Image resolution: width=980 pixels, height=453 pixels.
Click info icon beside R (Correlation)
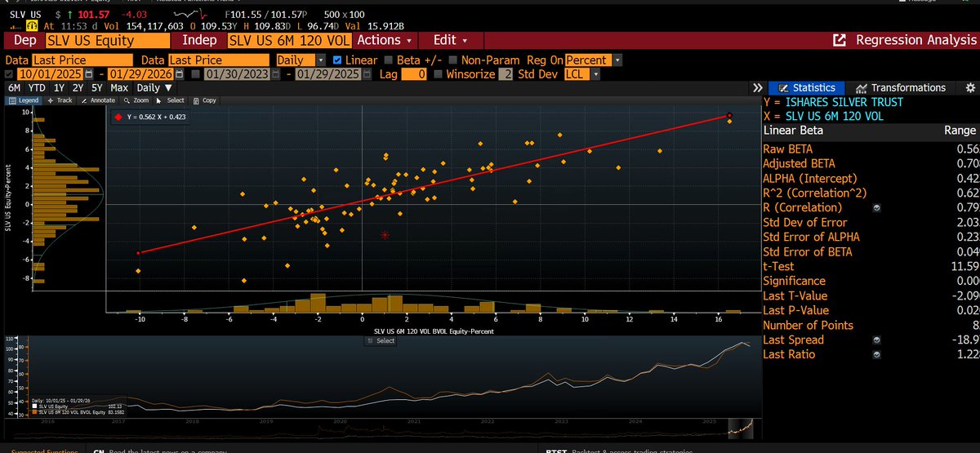(877, 208)
